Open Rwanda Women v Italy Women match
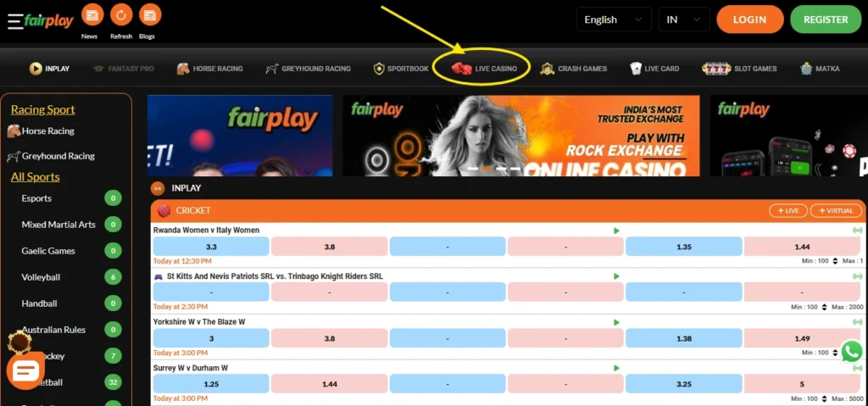The width and height of the screenshot is (868, 406). coord(206,231)
